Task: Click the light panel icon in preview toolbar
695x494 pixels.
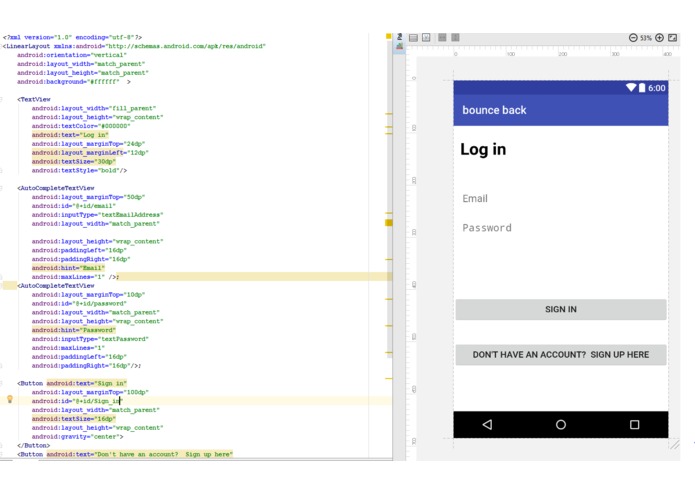Action: tap(413, 38)
